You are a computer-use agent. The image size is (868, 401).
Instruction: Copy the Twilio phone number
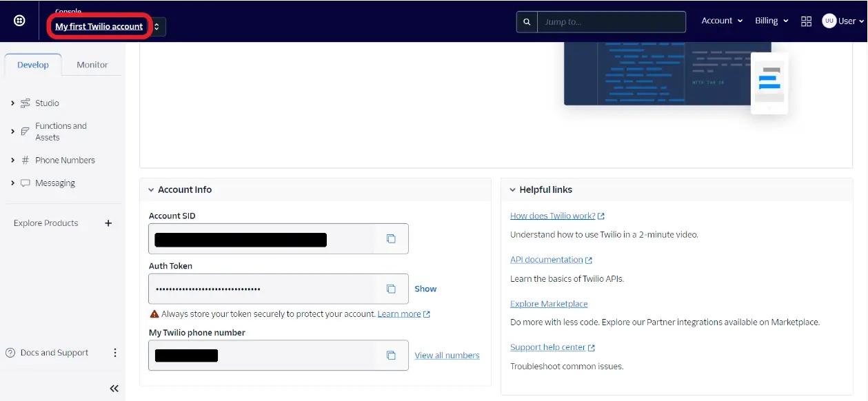(x=391, y=356)
